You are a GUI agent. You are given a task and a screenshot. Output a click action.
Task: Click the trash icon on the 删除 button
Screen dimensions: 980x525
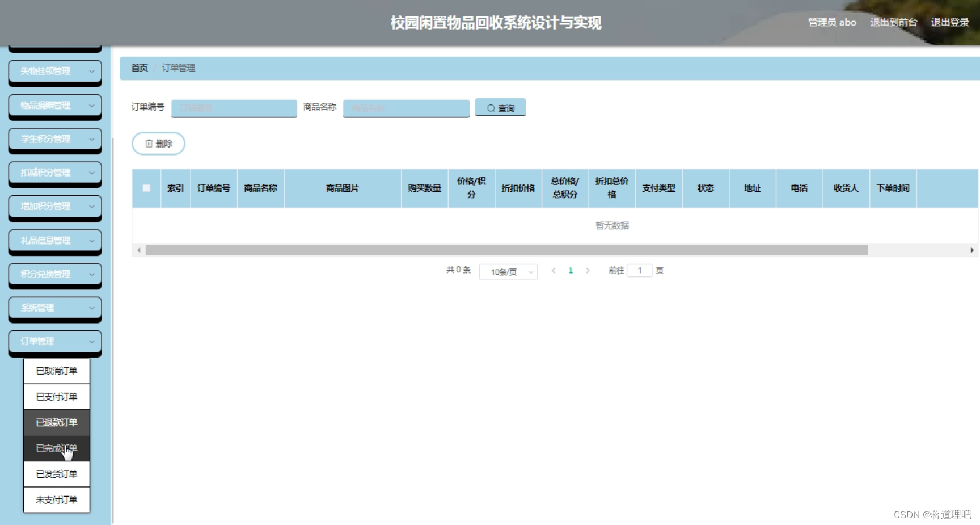149,143
